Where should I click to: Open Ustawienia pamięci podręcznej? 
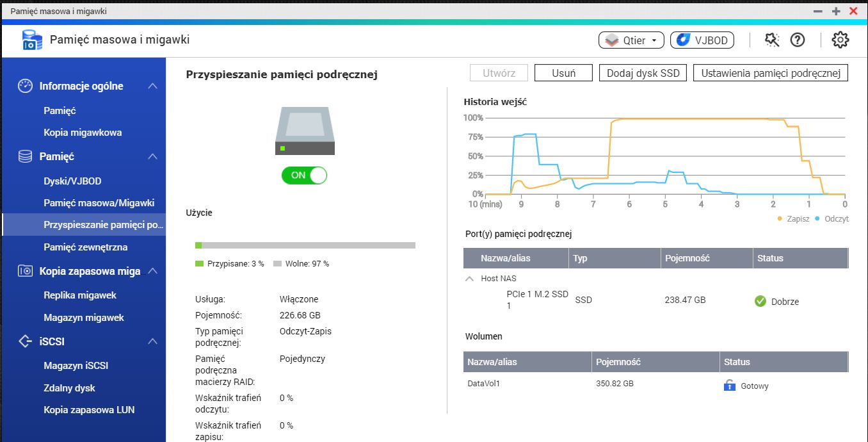[x=771, y=73]
